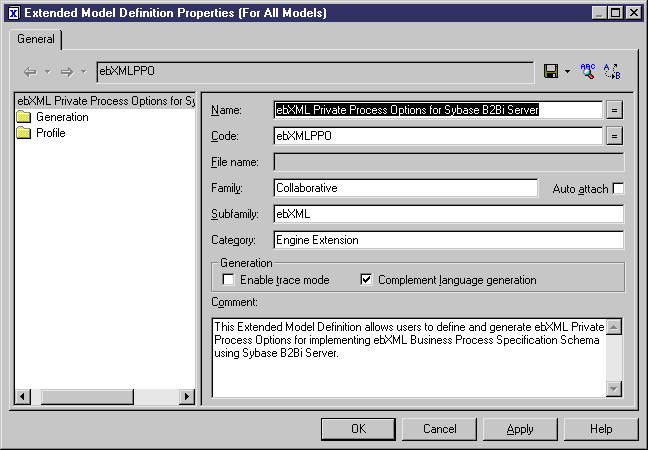Open the Back history dropdown arrow
The width and height of the screenshot is (648, 450).
47,72
